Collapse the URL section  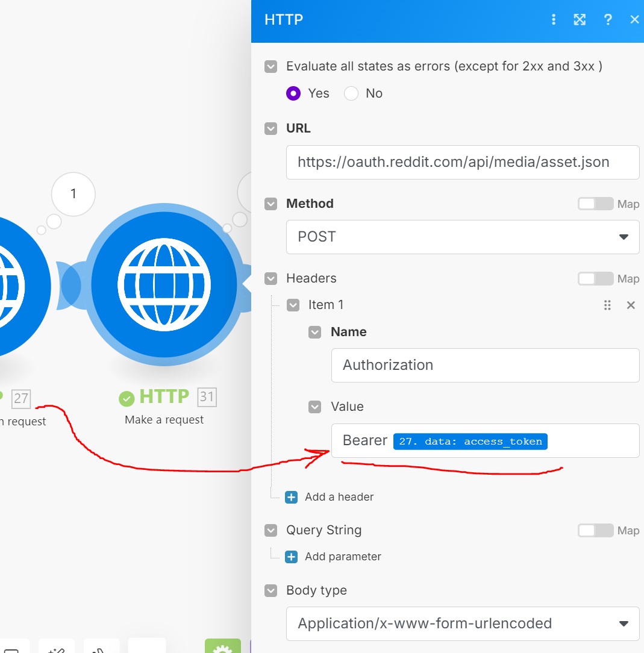270,128
